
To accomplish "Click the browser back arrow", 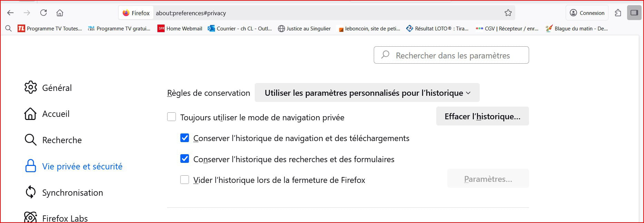I will pyautogui.click(x=10, y=13).
